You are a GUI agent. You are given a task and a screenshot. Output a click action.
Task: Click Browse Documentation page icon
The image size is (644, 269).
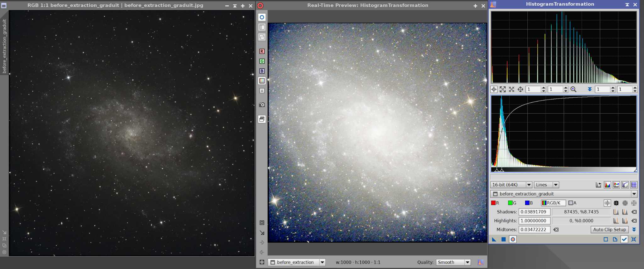[615, 239]
